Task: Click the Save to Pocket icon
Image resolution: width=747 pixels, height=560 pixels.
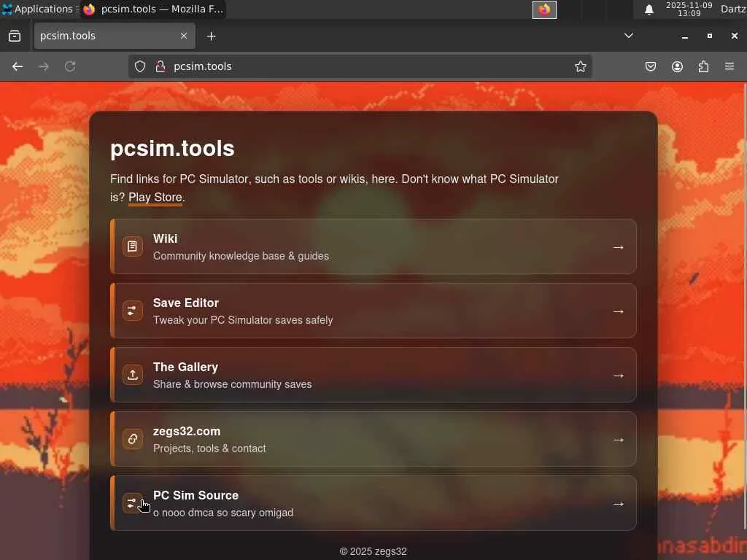Action: click(650, 66)
